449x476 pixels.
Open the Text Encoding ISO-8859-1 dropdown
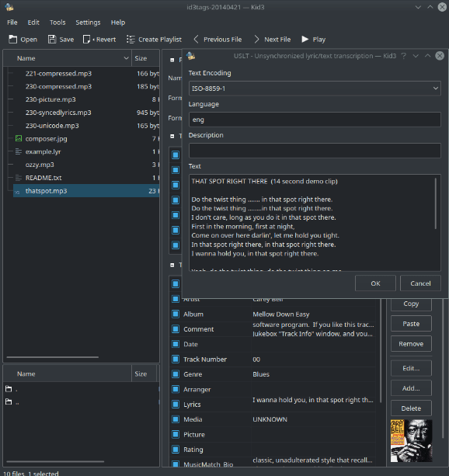point(315,89)
